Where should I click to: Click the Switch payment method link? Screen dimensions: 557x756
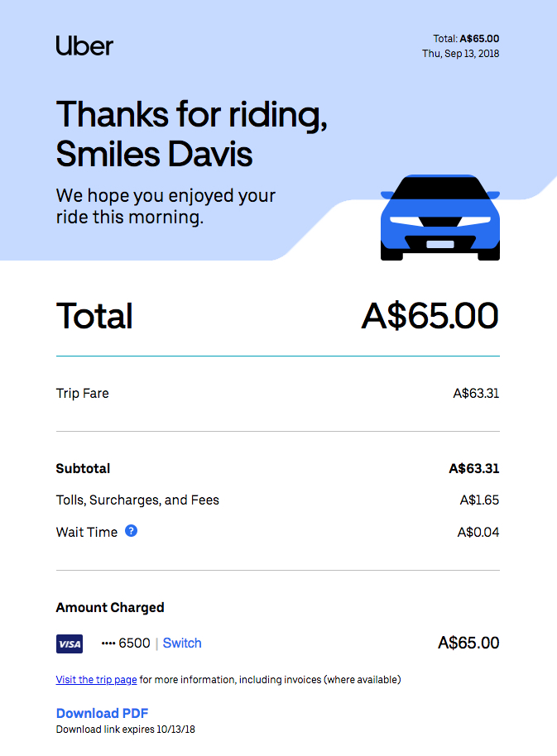tap(182, 643)
